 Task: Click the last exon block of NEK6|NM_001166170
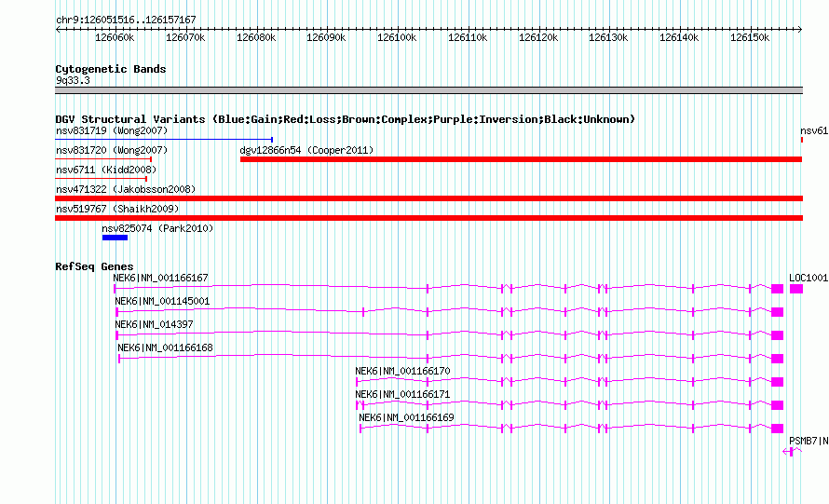[777, 382]
